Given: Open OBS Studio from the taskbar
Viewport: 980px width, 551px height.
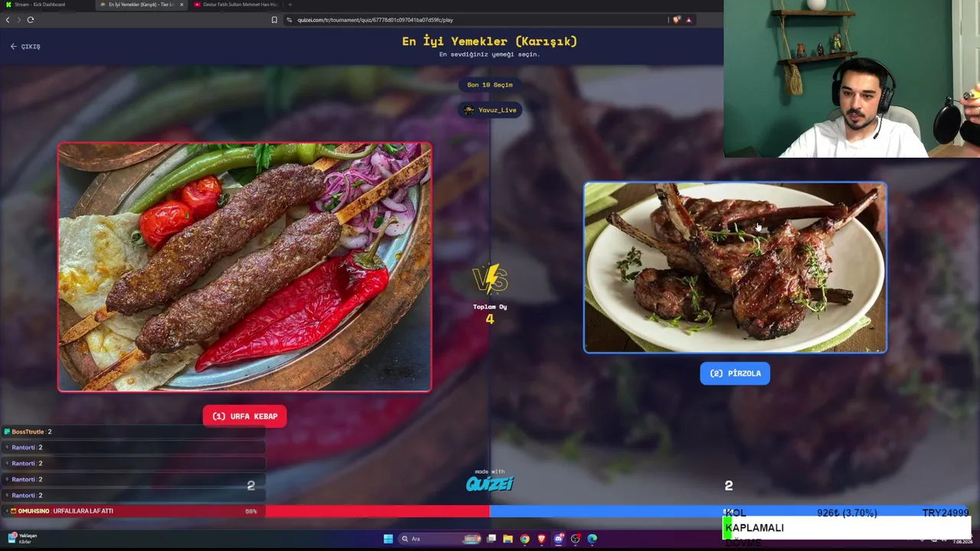Looking at the screenshot, I should 575,539.
